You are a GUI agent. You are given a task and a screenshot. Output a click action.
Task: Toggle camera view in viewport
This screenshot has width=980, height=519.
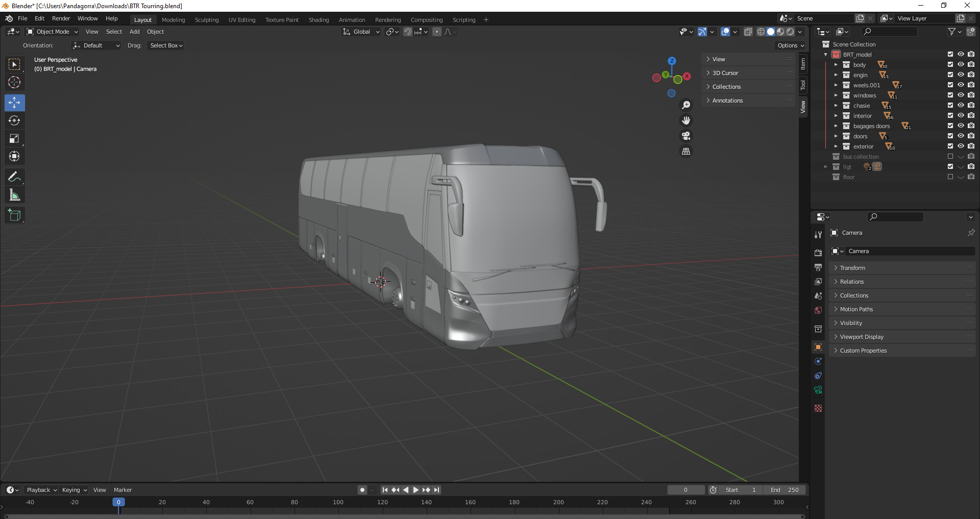click(686, 136)
